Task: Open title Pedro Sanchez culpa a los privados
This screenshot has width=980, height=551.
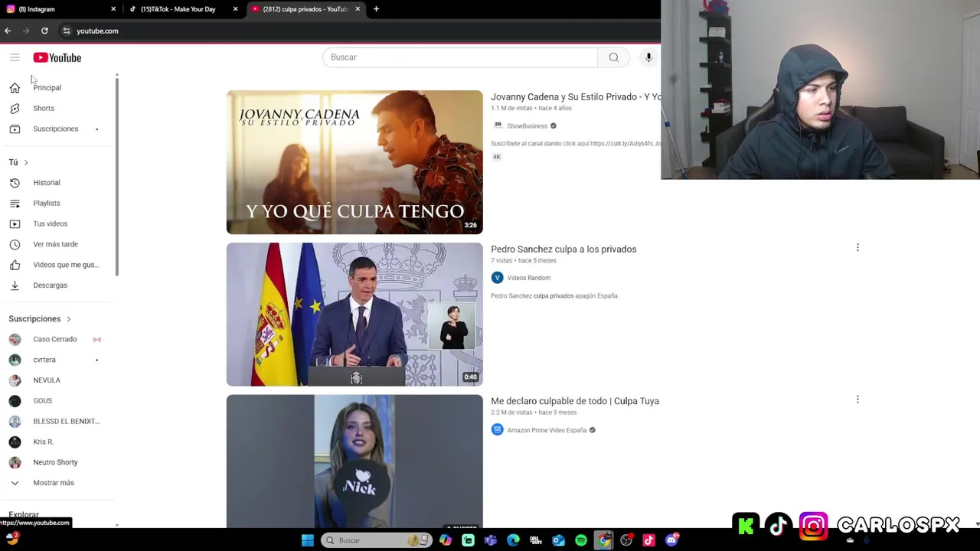Action: (x=563, y=249)
